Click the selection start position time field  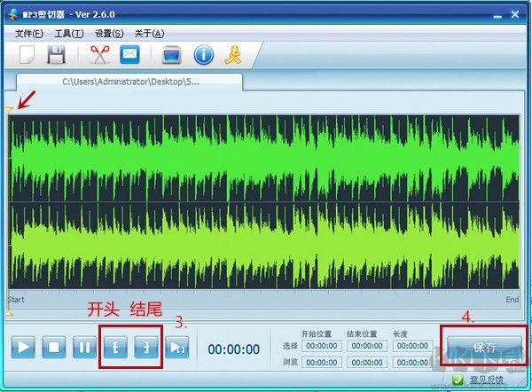point(319,346)
